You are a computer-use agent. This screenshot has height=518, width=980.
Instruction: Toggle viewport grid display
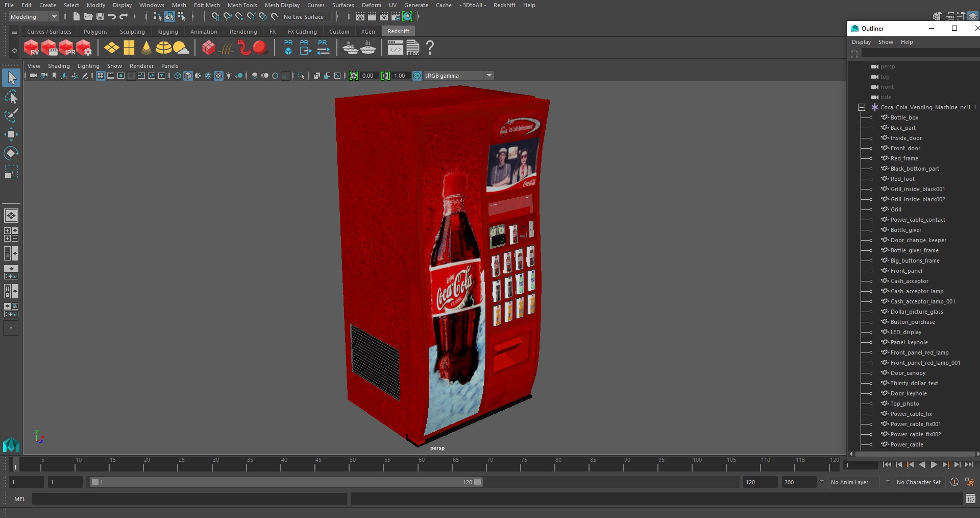coord(101,76)
